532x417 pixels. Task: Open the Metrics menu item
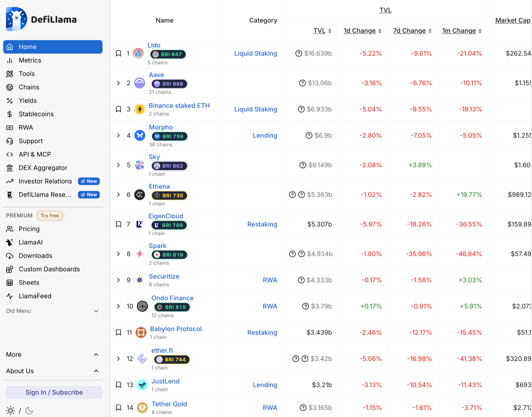[x=53, y=60]
